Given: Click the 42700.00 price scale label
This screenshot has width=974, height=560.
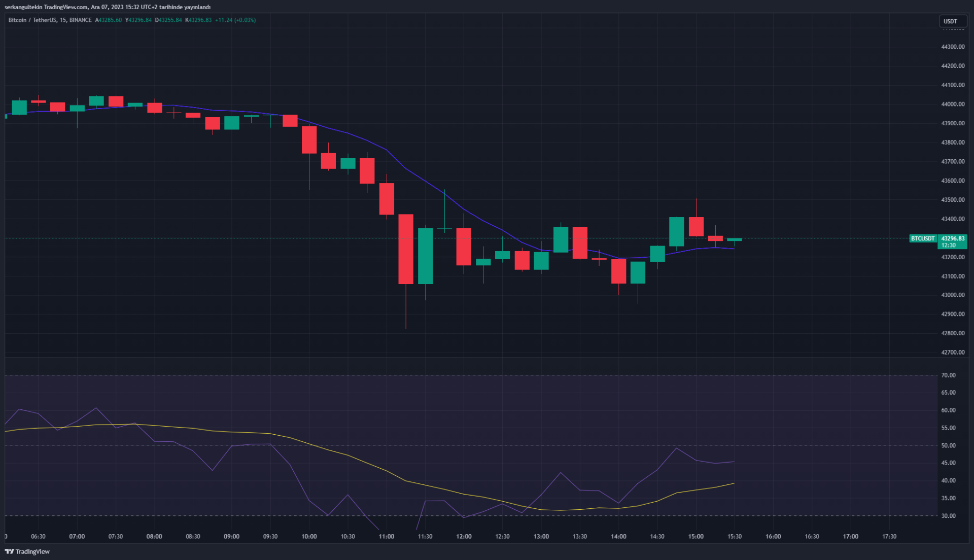Looking at the screenshot, I should pyautogui.click(x=953, y=352).
